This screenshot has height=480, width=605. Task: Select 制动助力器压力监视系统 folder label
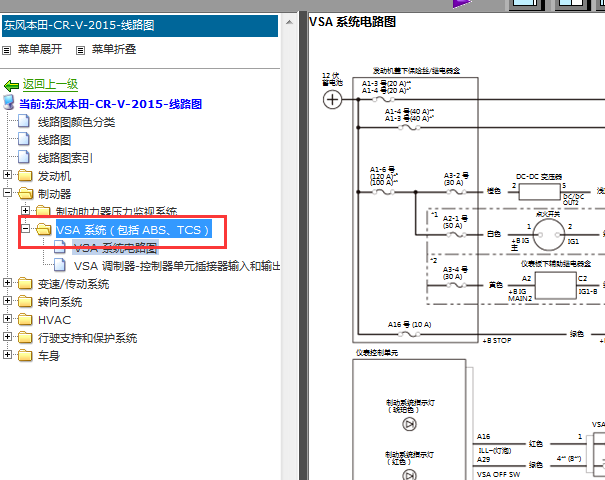117,211
